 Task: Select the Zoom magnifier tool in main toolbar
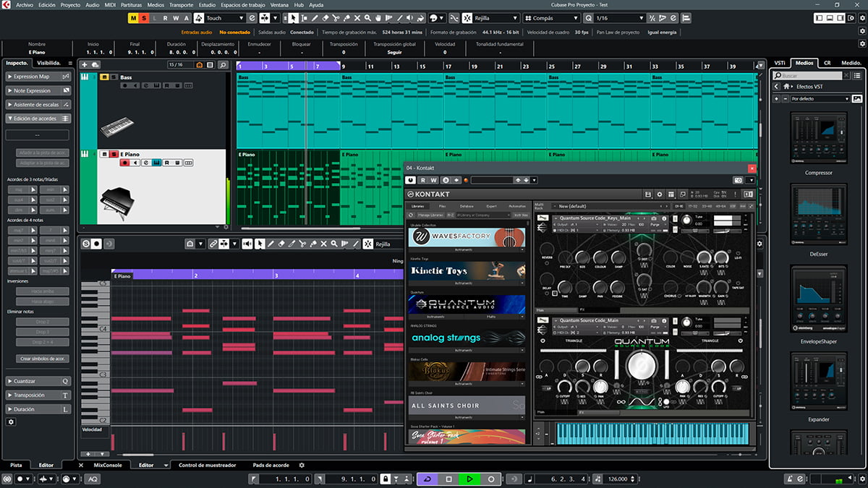[x=368, y=17]
